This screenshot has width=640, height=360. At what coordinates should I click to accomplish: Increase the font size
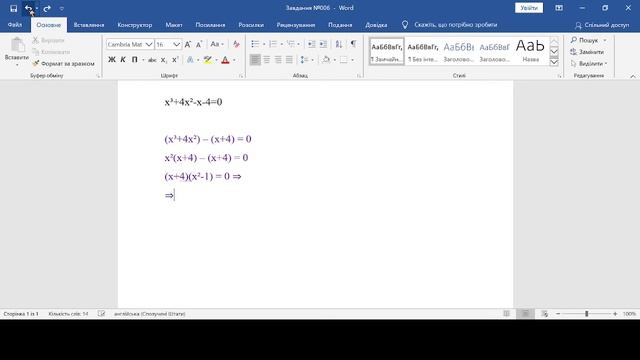coord(188,44)
